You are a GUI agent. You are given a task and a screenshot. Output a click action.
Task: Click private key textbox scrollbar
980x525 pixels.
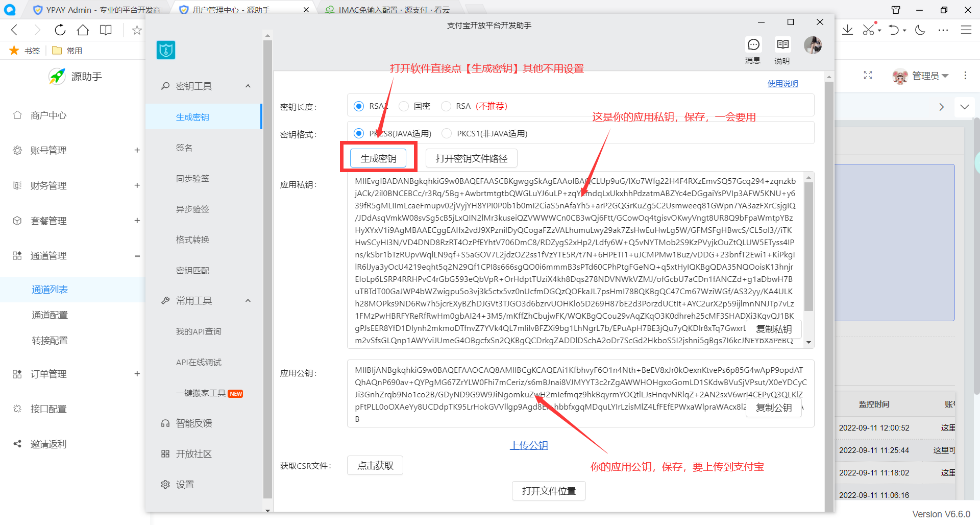[x=808, y=247]
